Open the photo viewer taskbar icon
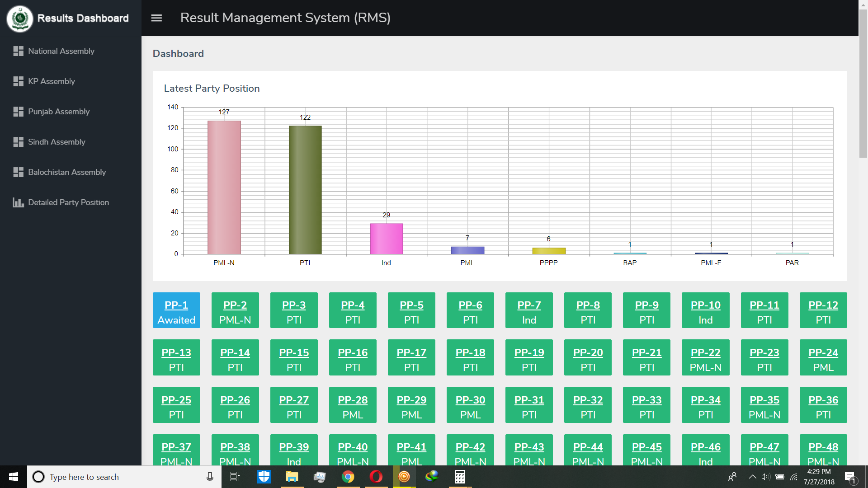The image size is (868, 488). tap(320, 477)
